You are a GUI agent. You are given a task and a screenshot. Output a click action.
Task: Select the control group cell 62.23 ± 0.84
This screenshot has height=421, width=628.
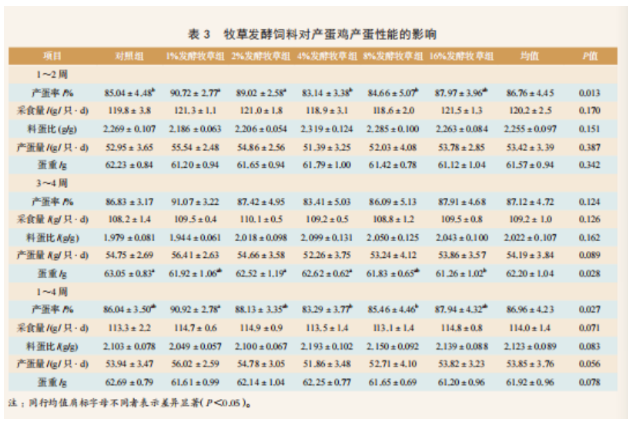pyautogui.click(x=132, y=165)
